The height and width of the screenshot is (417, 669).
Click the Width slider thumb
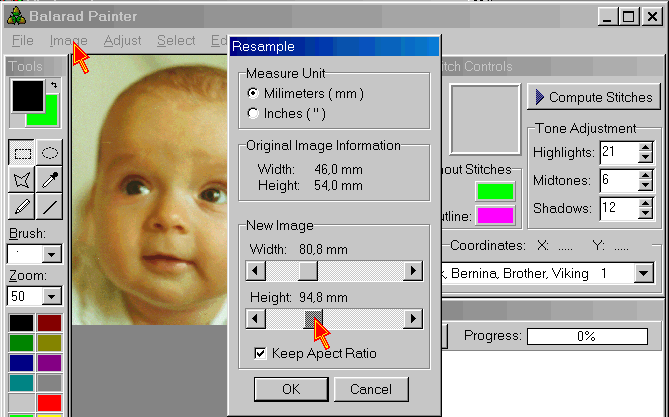(x=308, y=271)
